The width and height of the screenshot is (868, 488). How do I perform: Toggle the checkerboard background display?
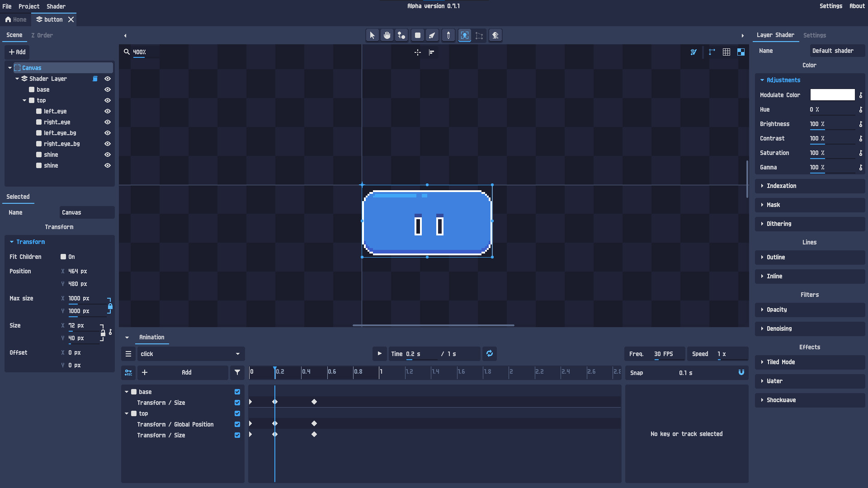tap(741, 52)
